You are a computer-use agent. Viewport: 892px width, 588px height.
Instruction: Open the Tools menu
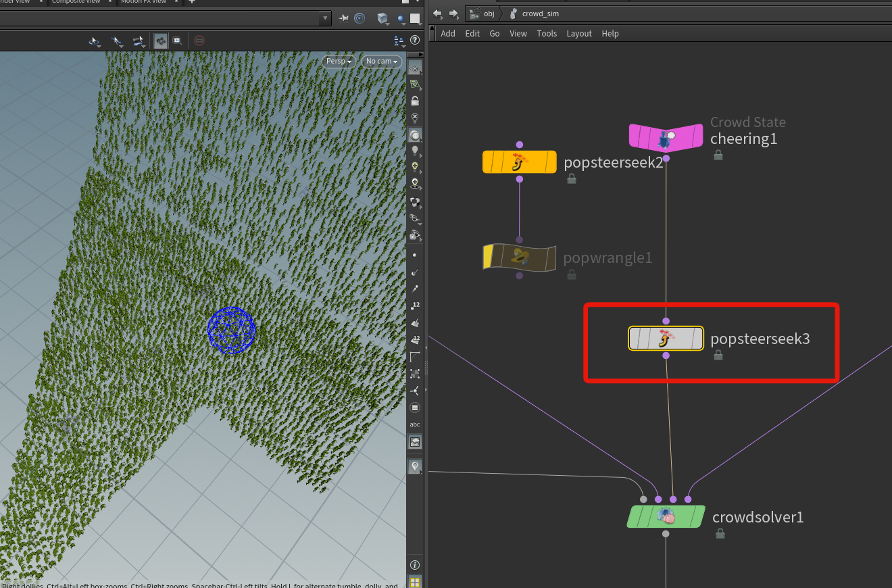[547, 34]
